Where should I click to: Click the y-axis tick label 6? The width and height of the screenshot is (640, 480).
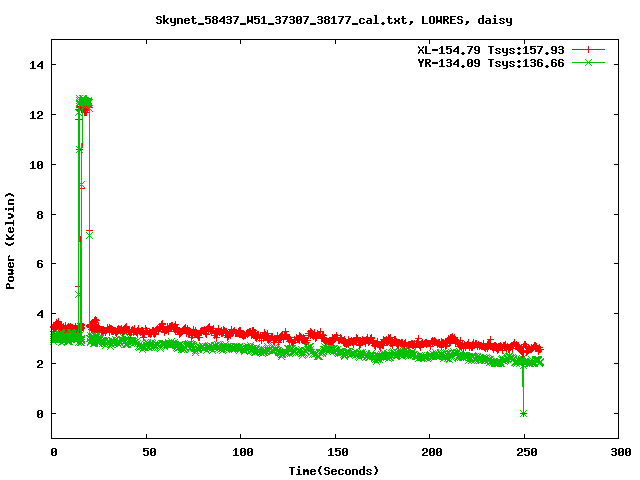point(40,264)
